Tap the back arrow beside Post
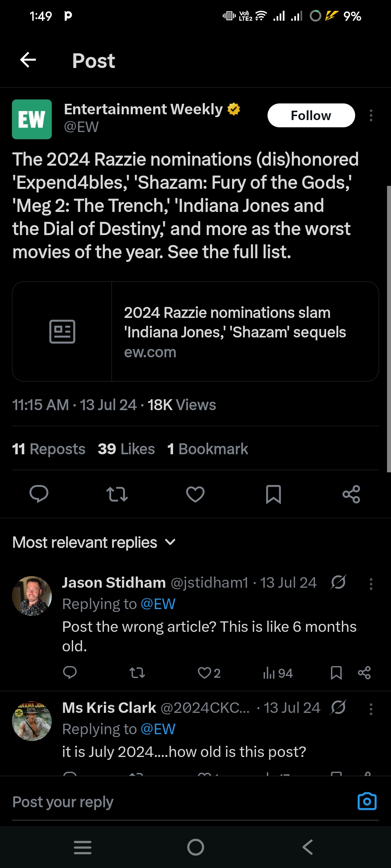The image size is (391, 868). point(28,60)
